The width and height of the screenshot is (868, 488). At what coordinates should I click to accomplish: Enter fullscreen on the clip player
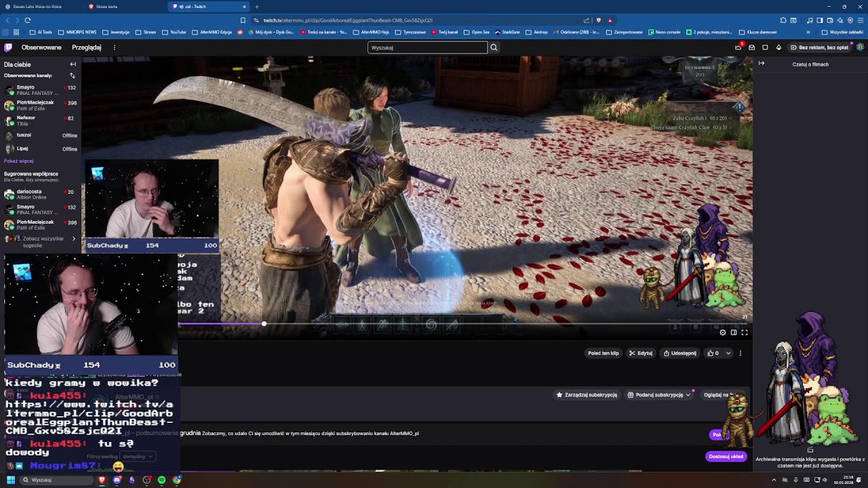point(745,332)
